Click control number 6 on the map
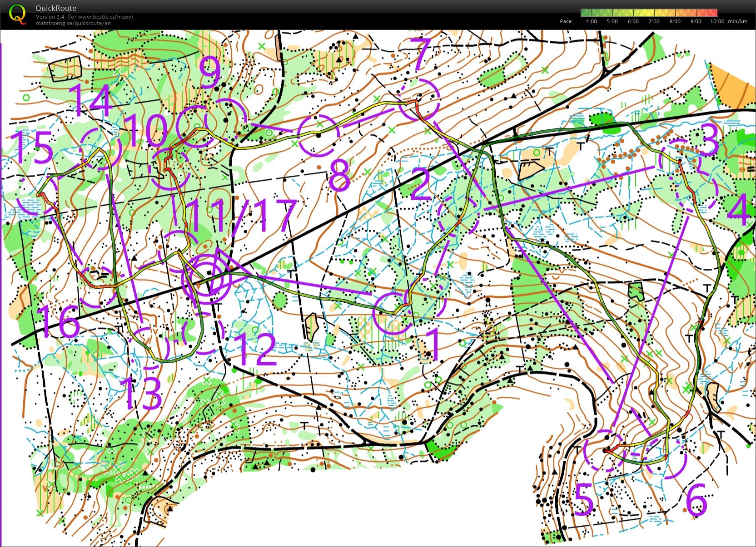Screen dimensions: 756x547 [x=696, y=499]
